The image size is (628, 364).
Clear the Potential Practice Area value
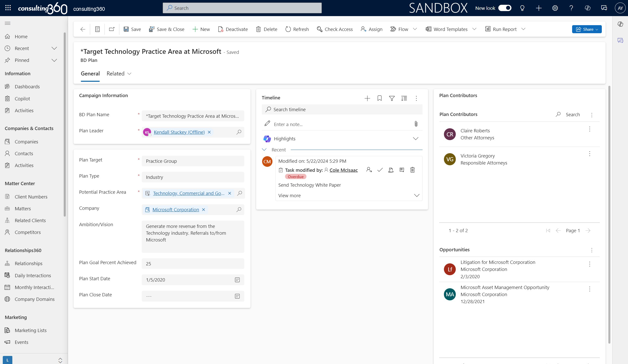[230, 193]
